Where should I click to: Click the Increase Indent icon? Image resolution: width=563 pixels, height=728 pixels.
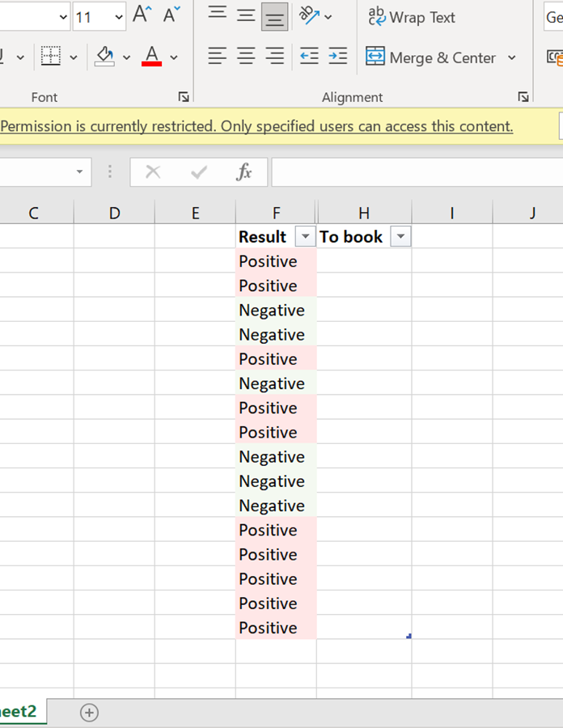(x=337, y=57)
